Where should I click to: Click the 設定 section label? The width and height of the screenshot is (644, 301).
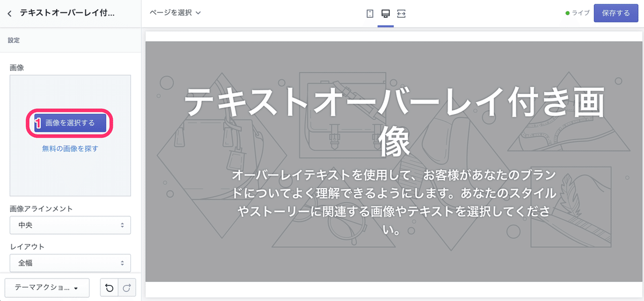point(14,40)
